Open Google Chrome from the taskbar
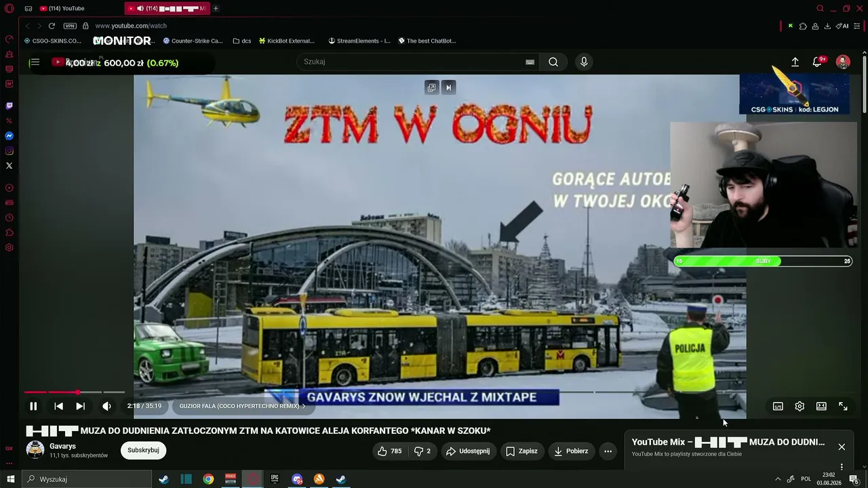Image resolution: width=868 pixels, height=488 pixels. coord(208,479)
